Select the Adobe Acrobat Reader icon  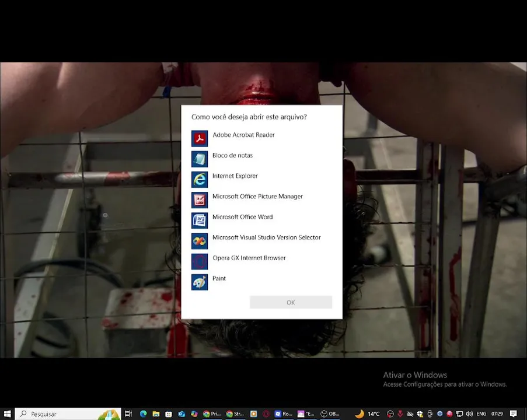tap(200, 138)
